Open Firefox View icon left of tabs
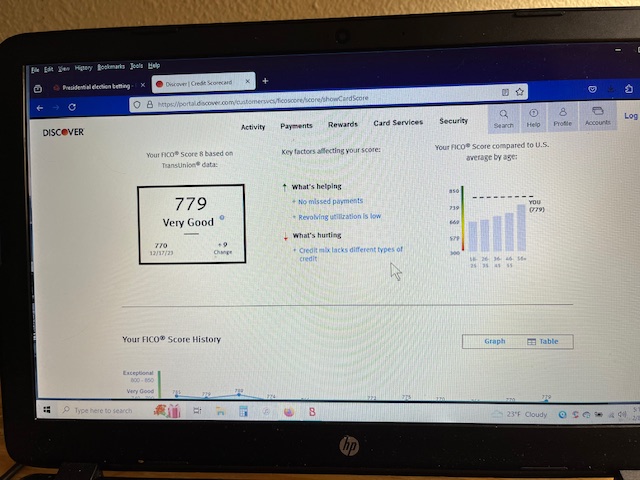The height and width of the screenshot is (480, 640). [38, 89]
